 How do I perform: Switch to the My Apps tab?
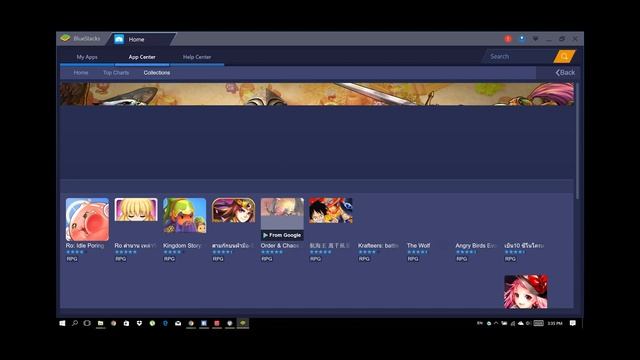87,57
